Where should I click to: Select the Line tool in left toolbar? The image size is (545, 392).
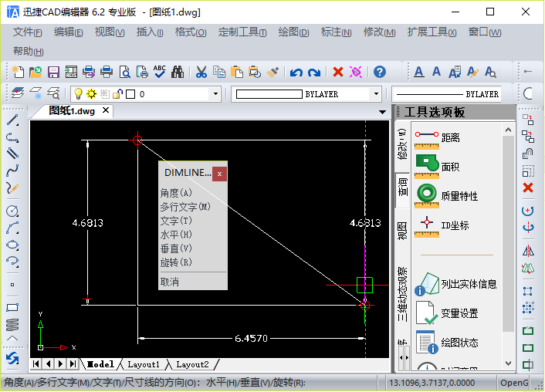[12, 120]
